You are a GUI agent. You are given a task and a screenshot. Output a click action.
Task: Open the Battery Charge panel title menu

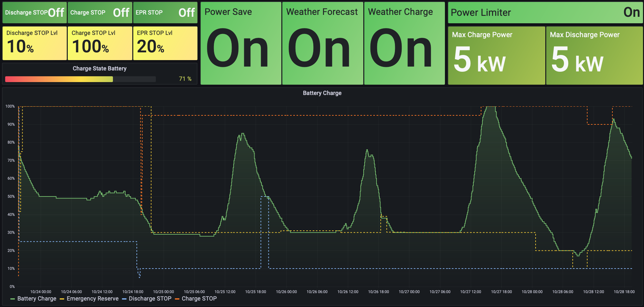[322, 93]
